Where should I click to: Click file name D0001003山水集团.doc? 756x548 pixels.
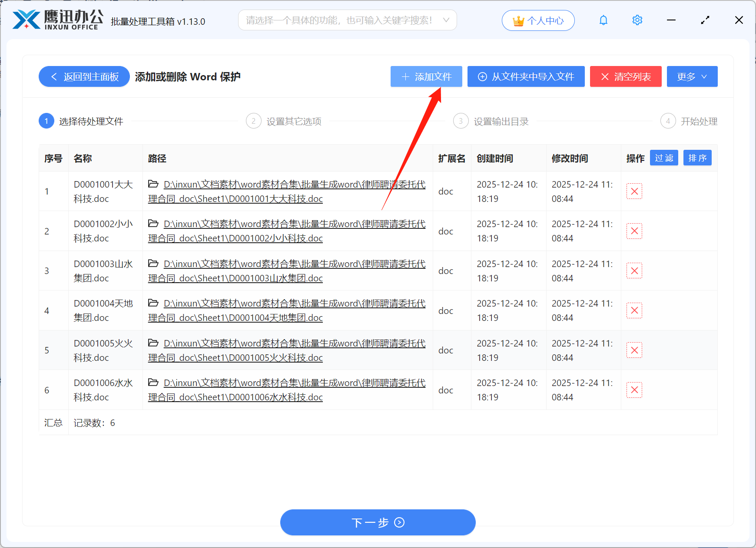click(103, 271)
